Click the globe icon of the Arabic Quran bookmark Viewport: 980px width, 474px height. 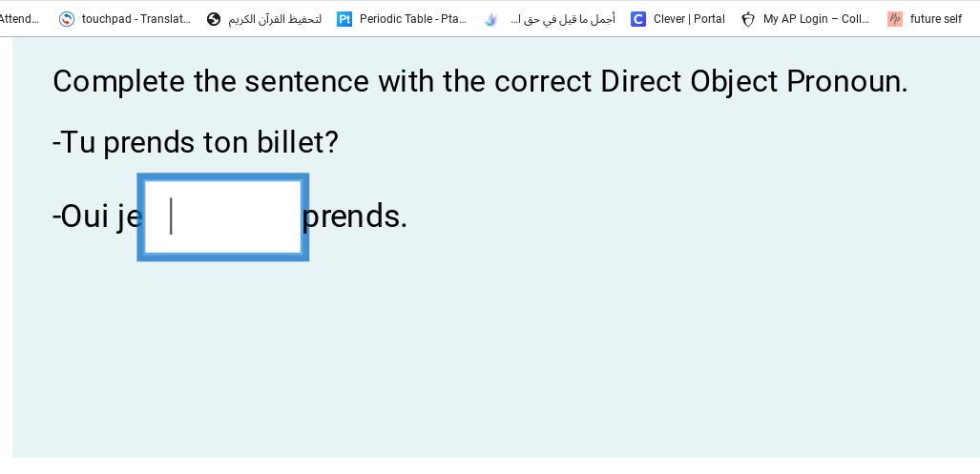214,19
